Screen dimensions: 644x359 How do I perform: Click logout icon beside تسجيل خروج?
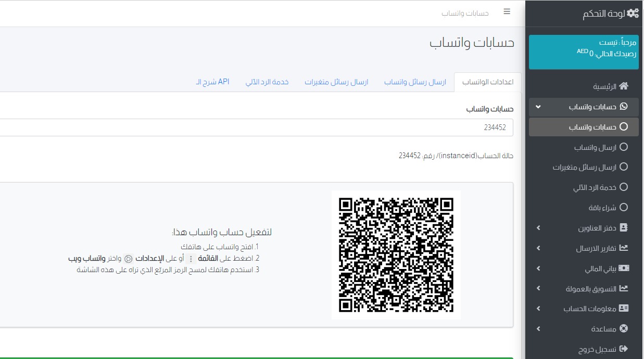[x=624, y=349]
